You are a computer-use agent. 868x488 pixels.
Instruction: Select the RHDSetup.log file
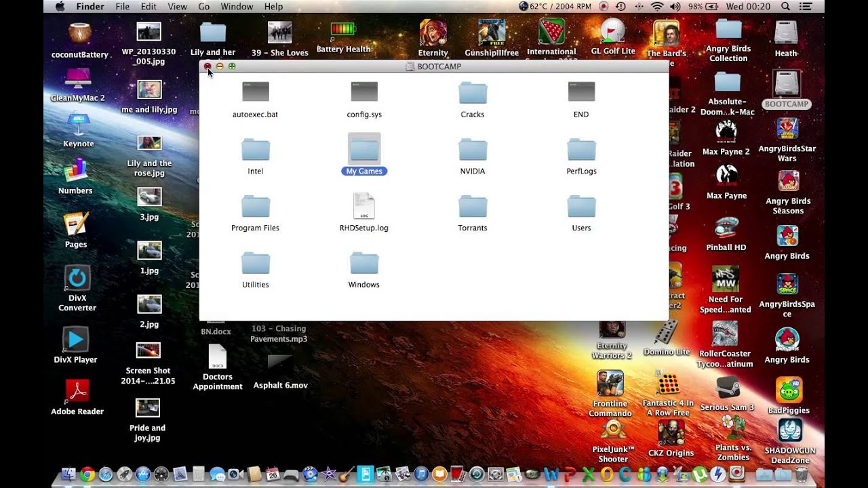tap(364, 206)
